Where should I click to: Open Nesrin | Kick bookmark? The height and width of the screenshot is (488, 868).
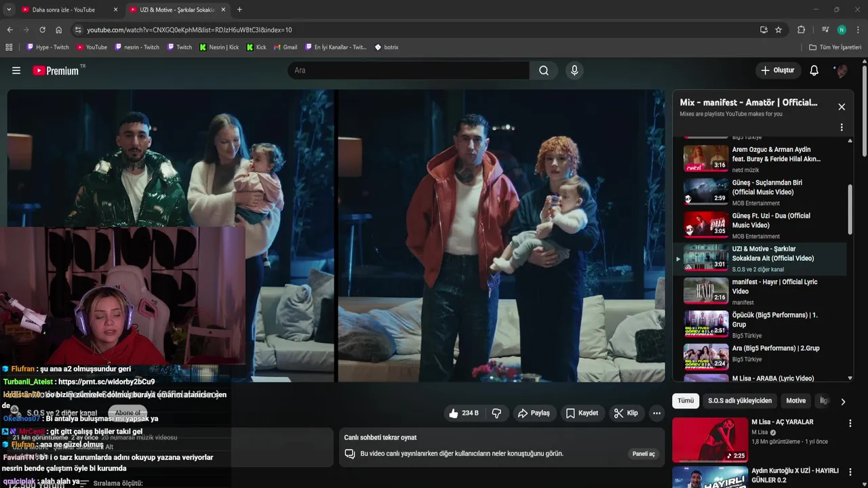pyautogui.click(x=219, y=47)
